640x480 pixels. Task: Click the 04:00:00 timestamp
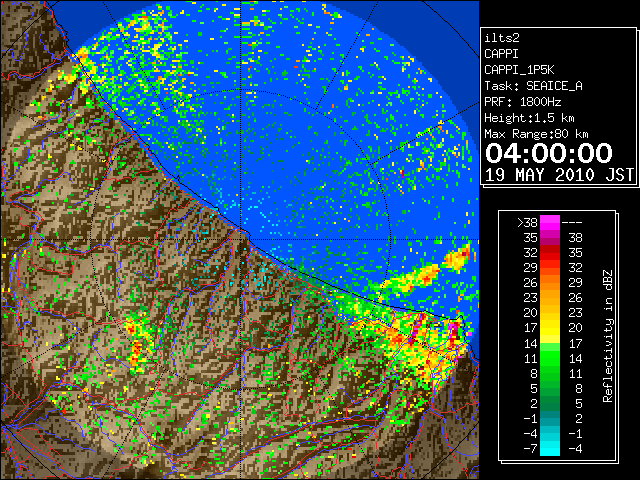pos(549,153)
